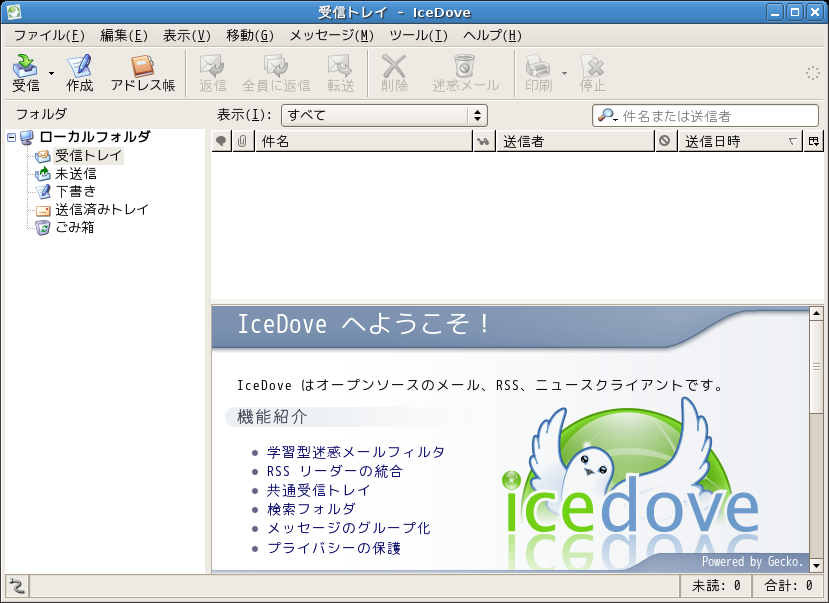
Task: Click the search magnifier icon dropdown
Action: click(x=607, y=116)
